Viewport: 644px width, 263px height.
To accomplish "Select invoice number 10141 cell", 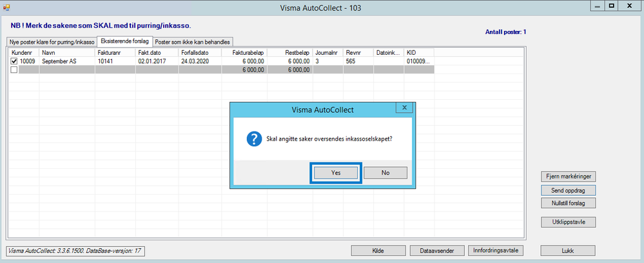I will tap(115, 61).
